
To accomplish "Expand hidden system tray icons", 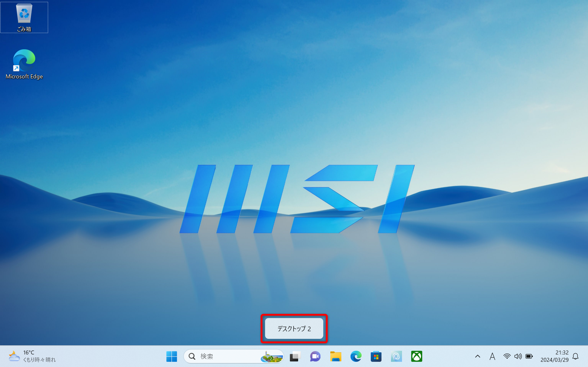I will click(x=477, y=356).
